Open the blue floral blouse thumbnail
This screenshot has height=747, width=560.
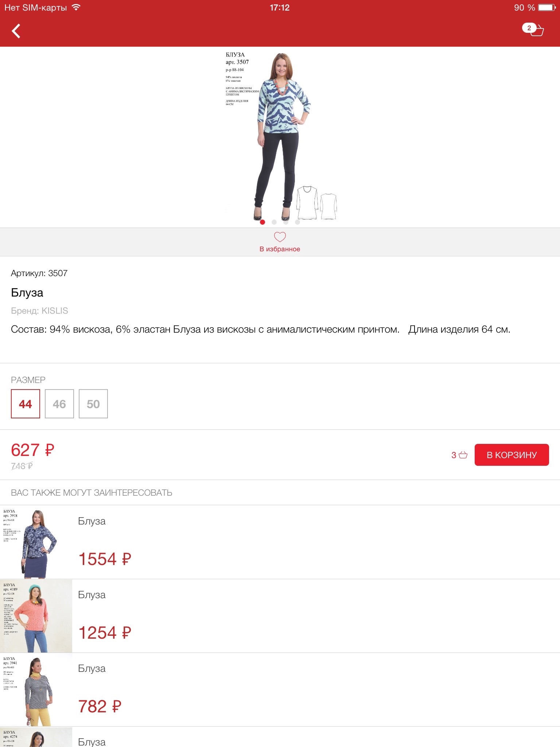coord(36,542)
